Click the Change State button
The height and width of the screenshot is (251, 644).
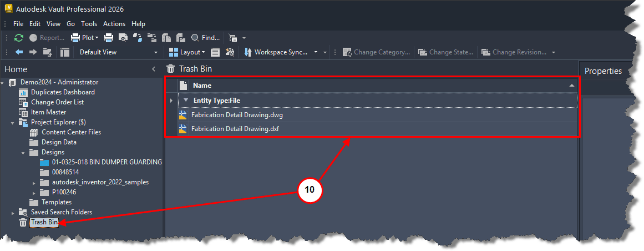click(445, 52)
